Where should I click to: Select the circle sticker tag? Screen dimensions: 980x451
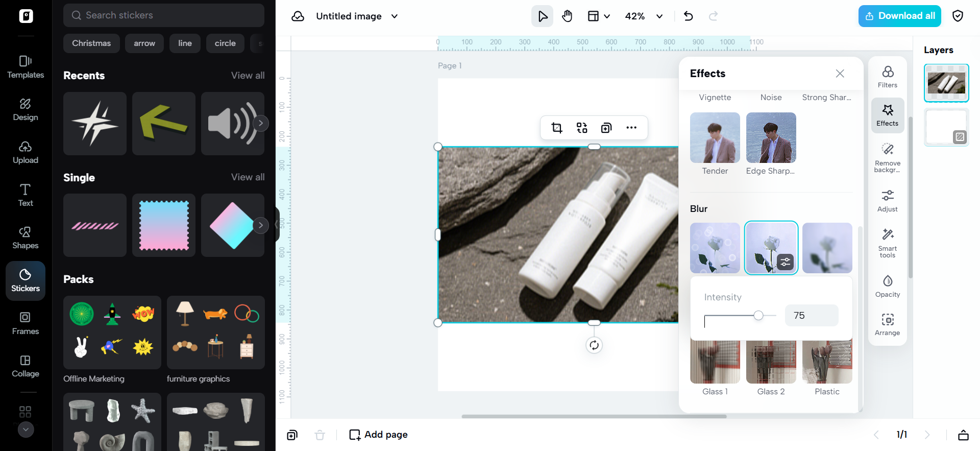tap(225, 43)
